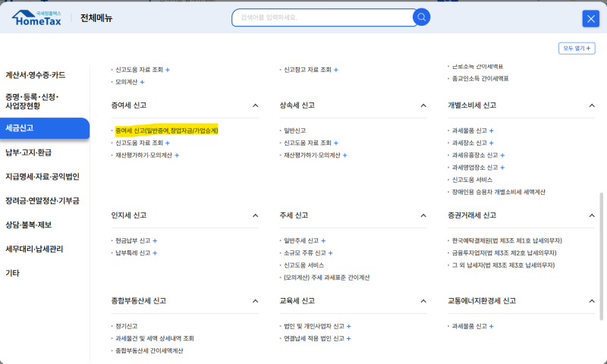Open 종합부동산세 간이세액계산
The width and height of the screenshot is (607, 364).
(149, 351)
